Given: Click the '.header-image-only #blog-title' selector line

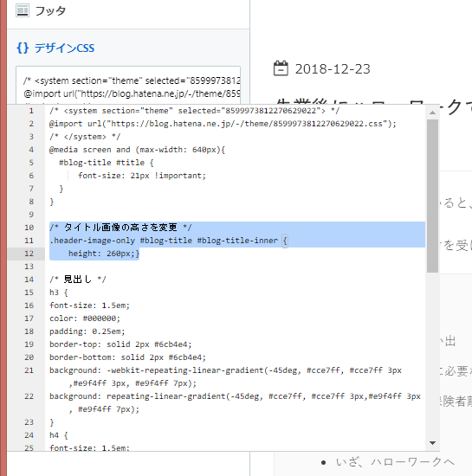Looking at the screenshot, I should (x=168, y=241).
